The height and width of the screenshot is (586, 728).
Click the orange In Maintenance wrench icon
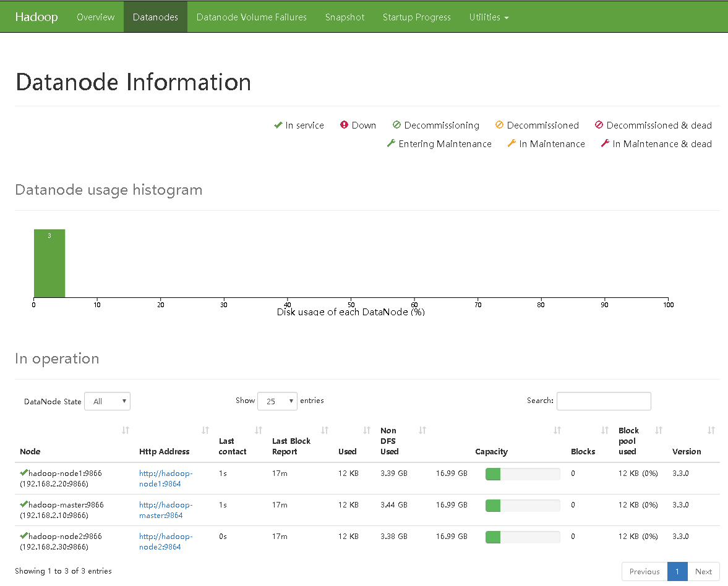tap(512, 143)
